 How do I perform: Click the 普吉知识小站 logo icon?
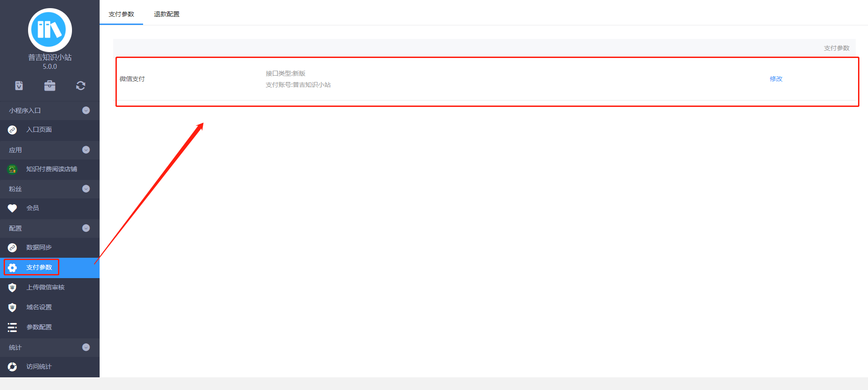(x=50, y=30)
